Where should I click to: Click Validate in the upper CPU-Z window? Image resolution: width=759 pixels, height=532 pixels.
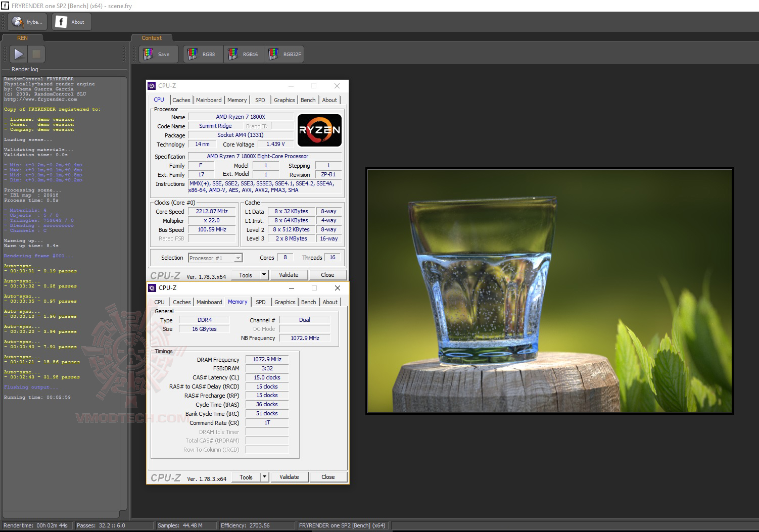pos(289,275)
